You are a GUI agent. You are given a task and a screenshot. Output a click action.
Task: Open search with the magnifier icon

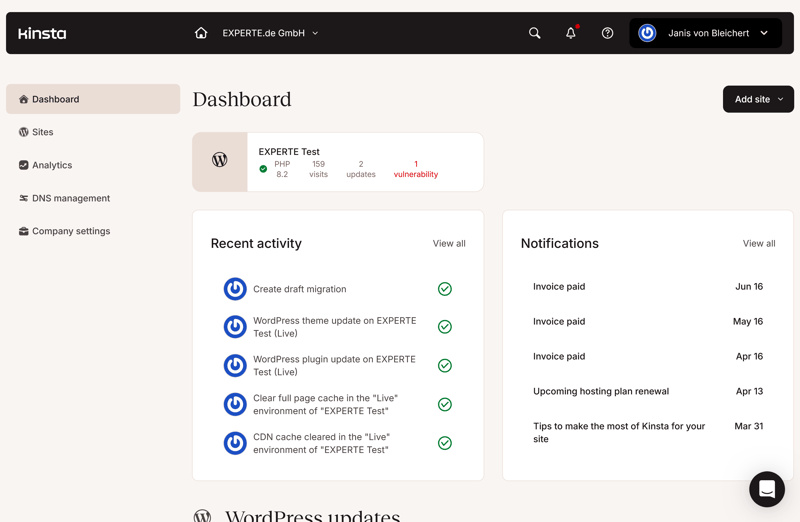[534, 33]
